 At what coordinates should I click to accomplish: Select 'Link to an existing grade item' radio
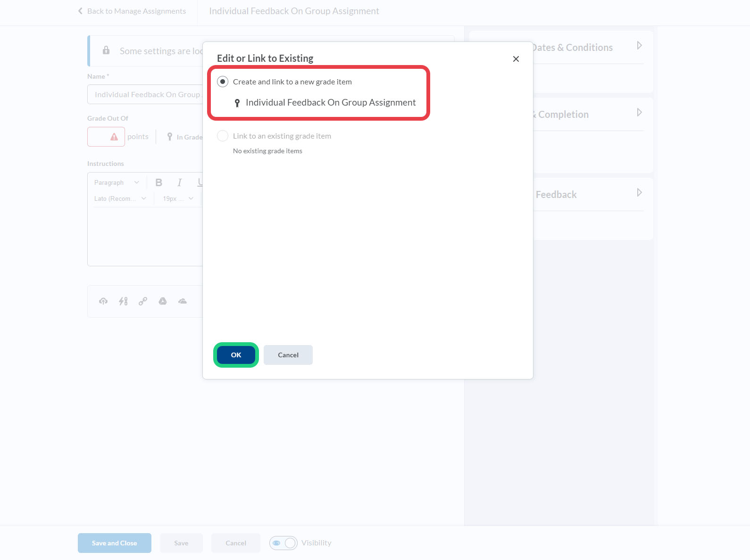coord(223,136)
